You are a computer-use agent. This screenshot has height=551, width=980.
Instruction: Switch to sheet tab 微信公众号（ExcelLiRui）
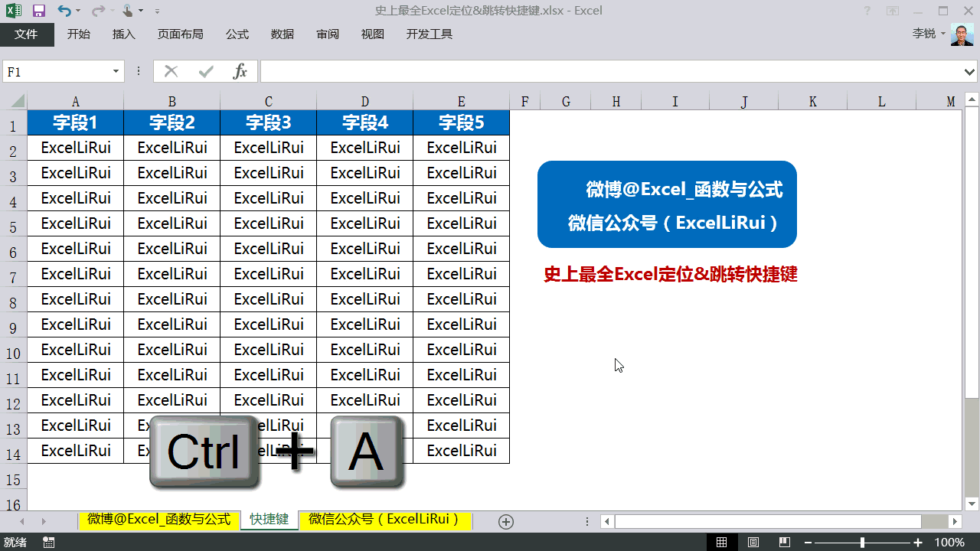tap(385, 520)
